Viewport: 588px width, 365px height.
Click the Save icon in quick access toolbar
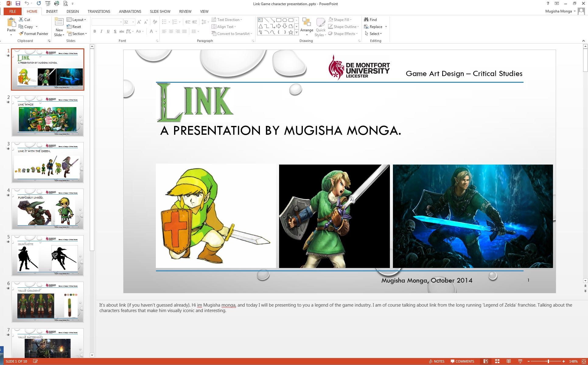(x=18, y=4)
